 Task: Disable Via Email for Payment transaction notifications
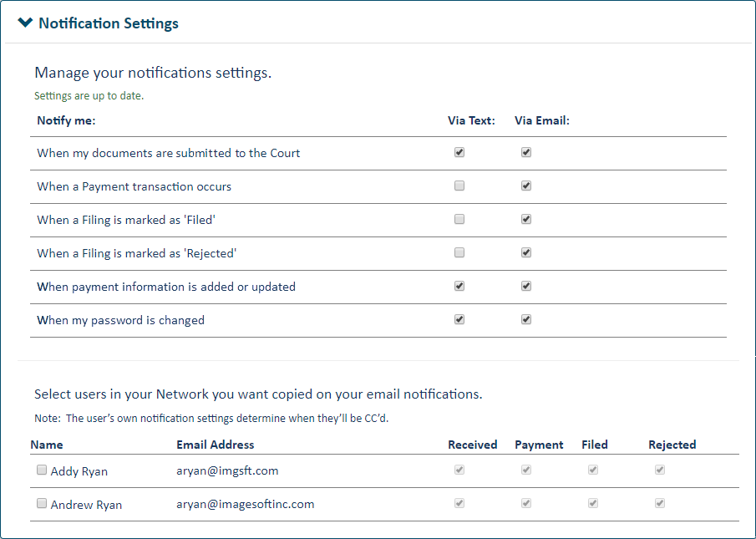(x=525, y=186)
